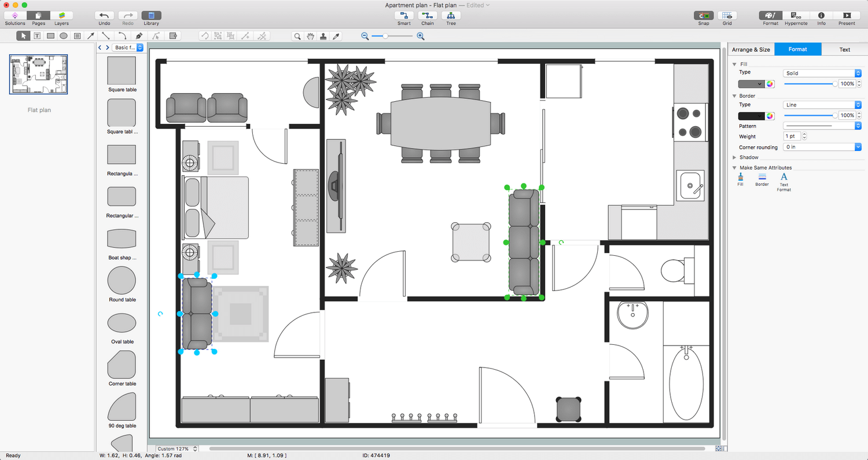The width and height of the screenshot is (868, 460).
Task: Select the Hand panning tool
Action: click(310, 35)
